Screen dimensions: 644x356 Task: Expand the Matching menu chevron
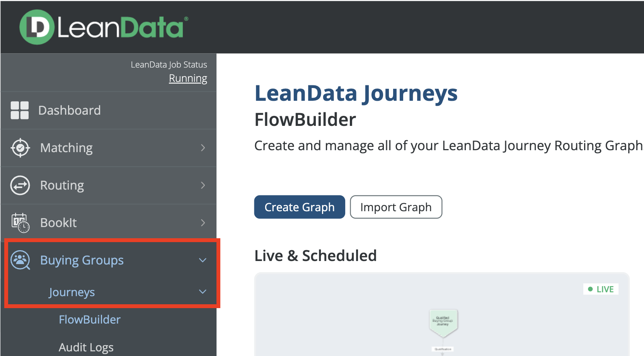point(203,148)
